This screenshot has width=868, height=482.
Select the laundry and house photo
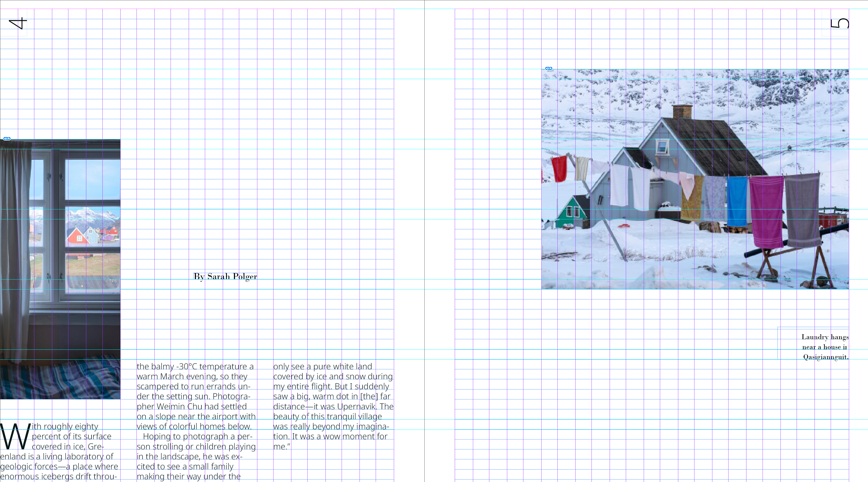[695, 179]
